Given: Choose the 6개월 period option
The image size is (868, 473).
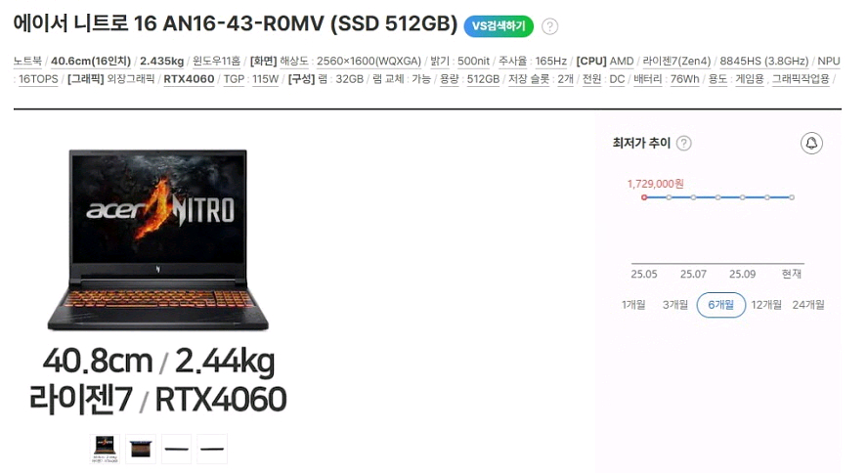Looking at the screenshot, I should [x=720, y=305].
